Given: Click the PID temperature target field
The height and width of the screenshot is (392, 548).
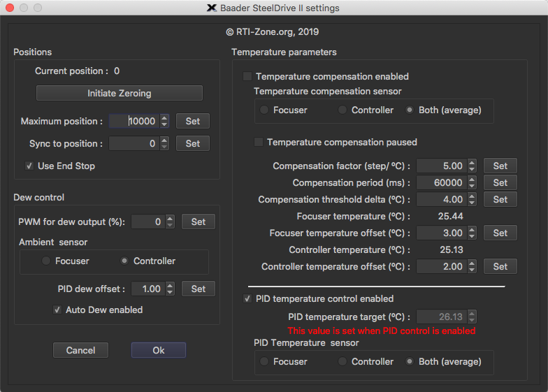Looking at the screenshot, I should (x=442, y=317).
